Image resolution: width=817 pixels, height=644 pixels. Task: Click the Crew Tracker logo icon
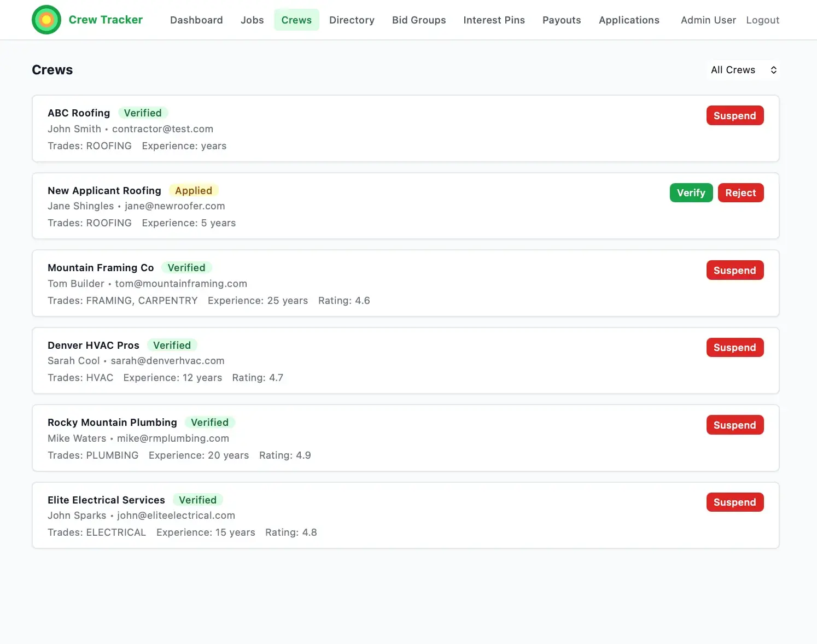(x=46, y=20)
